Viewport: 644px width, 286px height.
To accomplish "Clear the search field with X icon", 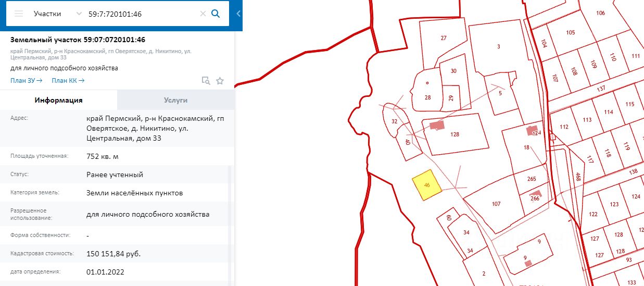I will coord(203,14).
